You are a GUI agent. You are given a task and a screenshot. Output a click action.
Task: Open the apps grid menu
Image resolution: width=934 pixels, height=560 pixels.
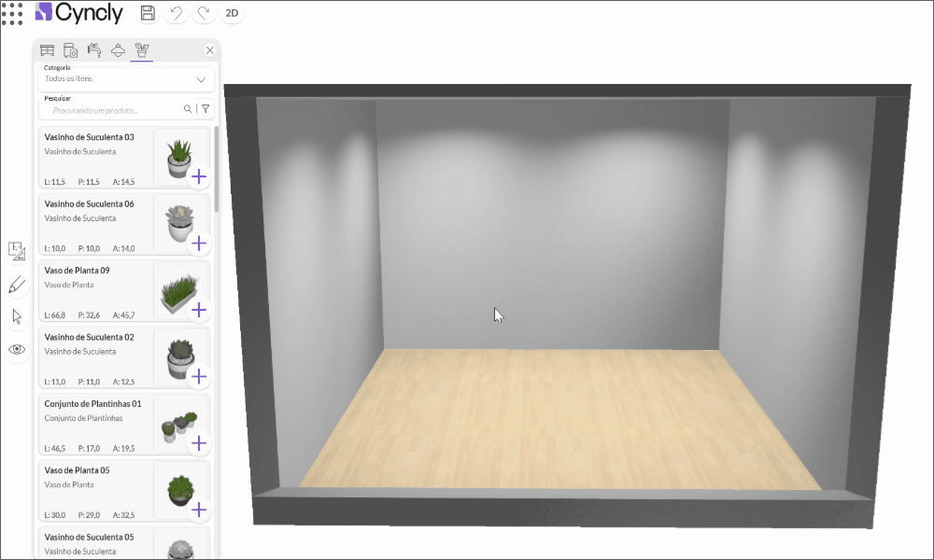(12, 13)
